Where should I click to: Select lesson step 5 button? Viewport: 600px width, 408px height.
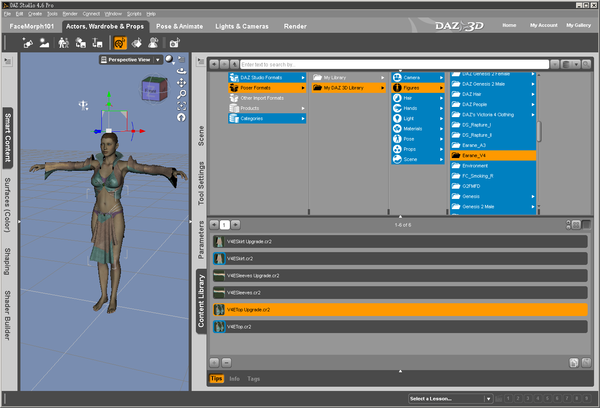pos(547,398)
